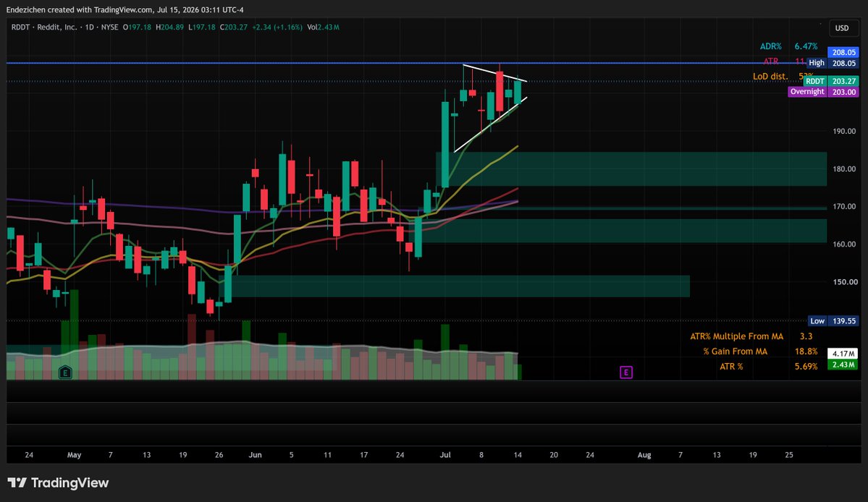Click the 180.00 price axis label
Image resolution: width=868 pixels, height=502 pixels.
coord(844,169)
